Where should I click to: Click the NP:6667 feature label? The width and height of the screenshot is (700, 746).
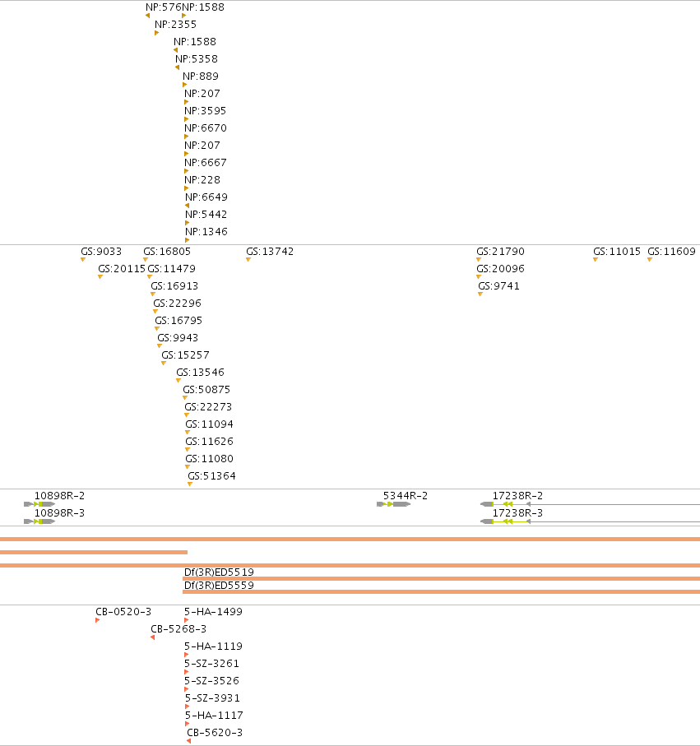(x=206, y=163)
